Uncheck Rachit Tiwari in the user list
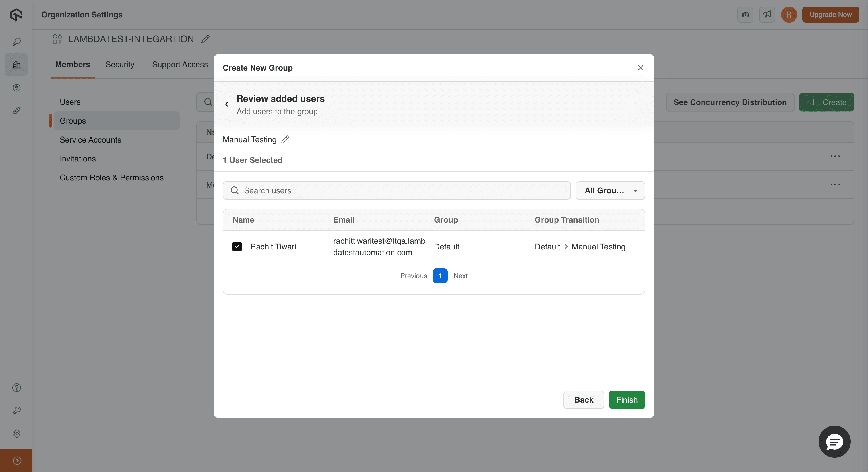 click(237, 246)
